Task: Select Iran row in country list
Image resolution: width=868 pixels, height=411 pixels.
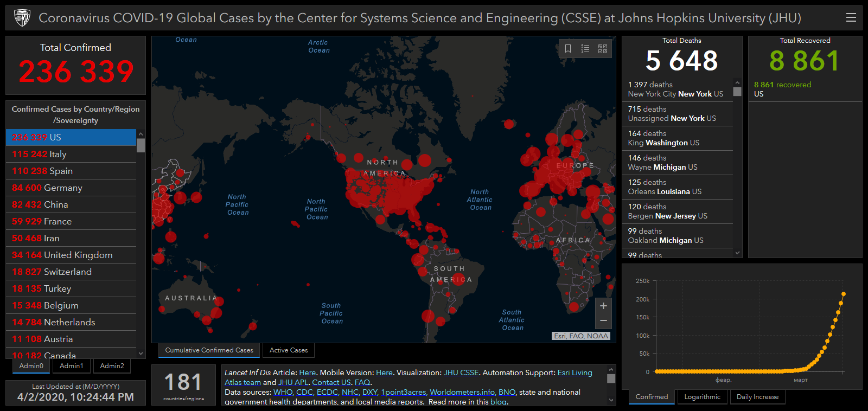Action: tap(71, 238)
